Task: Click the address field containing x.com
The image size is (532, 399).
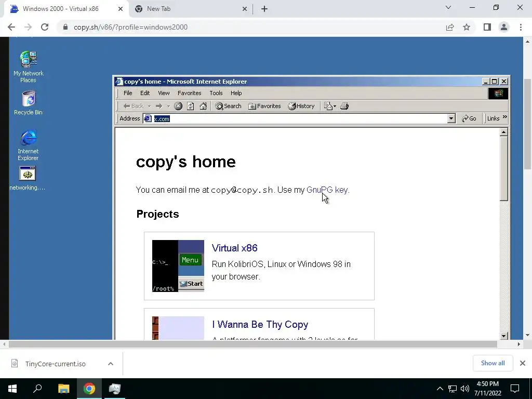Action: point(295,118)
